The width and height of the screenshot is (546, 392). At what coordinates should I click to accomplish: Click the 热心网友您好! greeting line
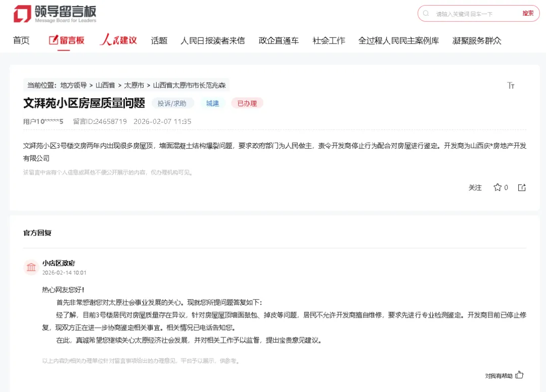[x=63, y=290]
